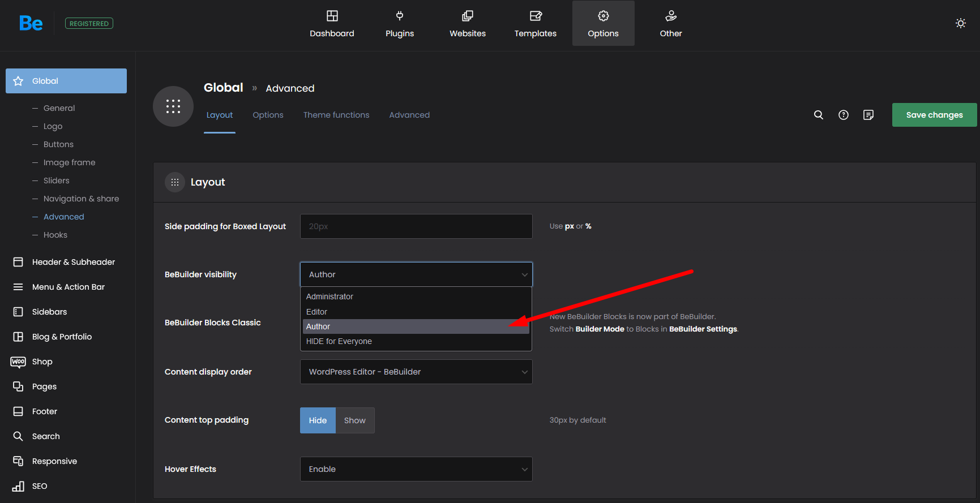Open the Options menu
This screenshot has width=980, height=503.
pos(604,23)
